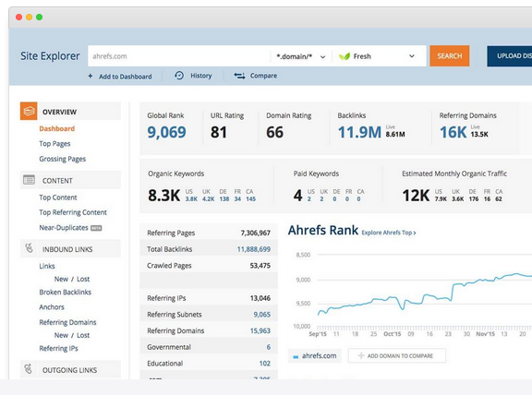Image resolution: width=532 pixels, height=395 pixels.
Task: Click the ahrefs.com legend color marker
Action: coord(296,356)
